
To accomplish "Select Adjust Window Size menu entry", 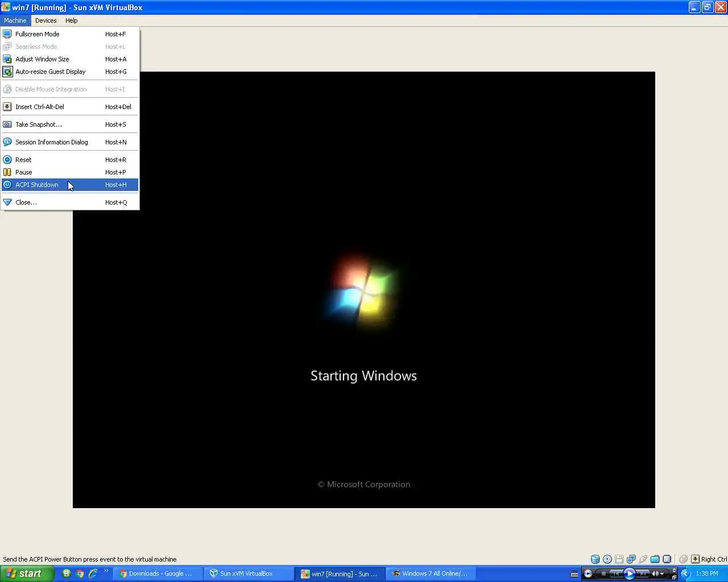I will pos(70,59).
